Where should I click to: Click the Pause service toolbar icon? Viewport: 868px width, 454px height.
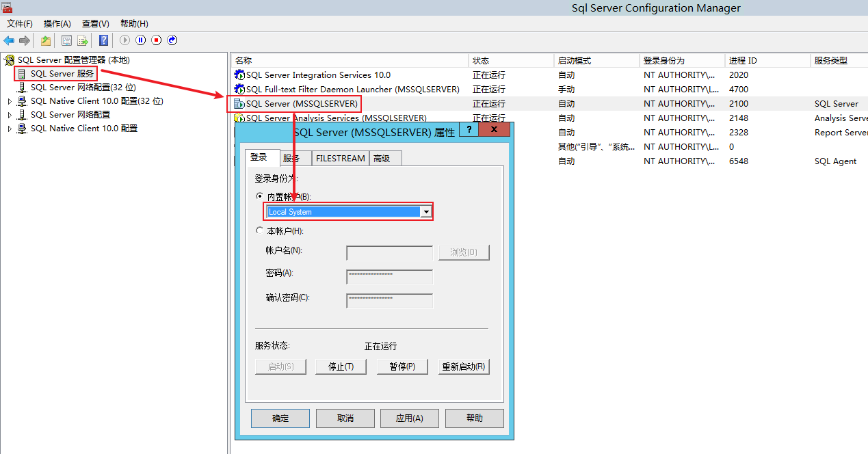(x=142, y=40)
